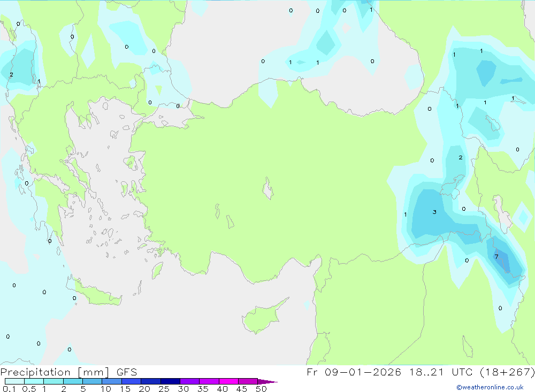Click the legend label '45'
The width and height of the screenshot is (535, 392).
(242, 389)
